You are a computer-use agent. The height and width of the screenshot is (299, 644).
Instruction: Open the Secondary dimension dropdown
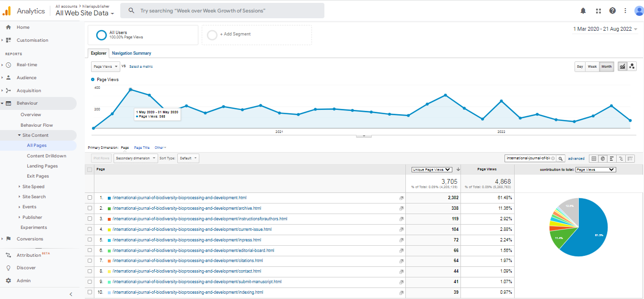tap(136, 158)
